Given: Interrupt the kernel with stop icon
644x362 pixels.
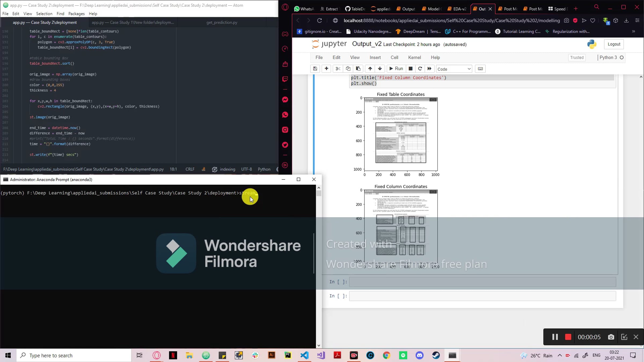Looking at the screenshot, I should point(410,69).
